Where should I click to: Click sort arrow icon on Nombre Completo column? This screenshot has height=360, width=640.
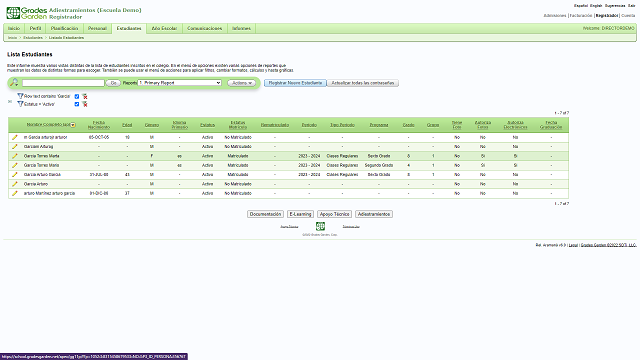pyautogui.click(x=73, y=125)
